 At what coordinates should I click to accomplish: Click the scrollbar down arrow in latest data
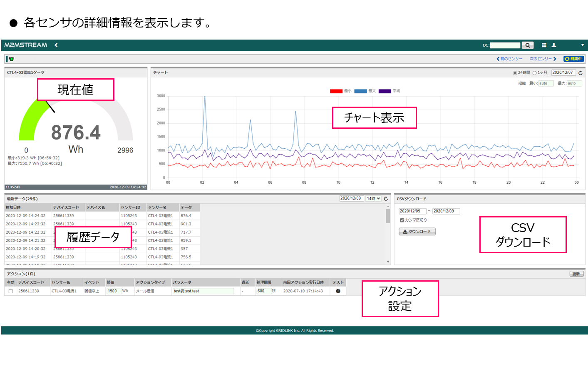click(388, 262)
